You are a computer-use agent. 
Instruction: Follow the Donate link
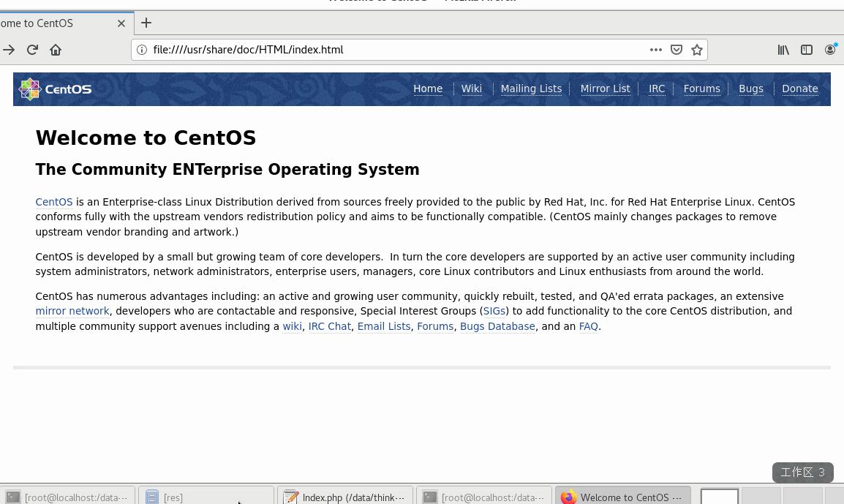800,89
